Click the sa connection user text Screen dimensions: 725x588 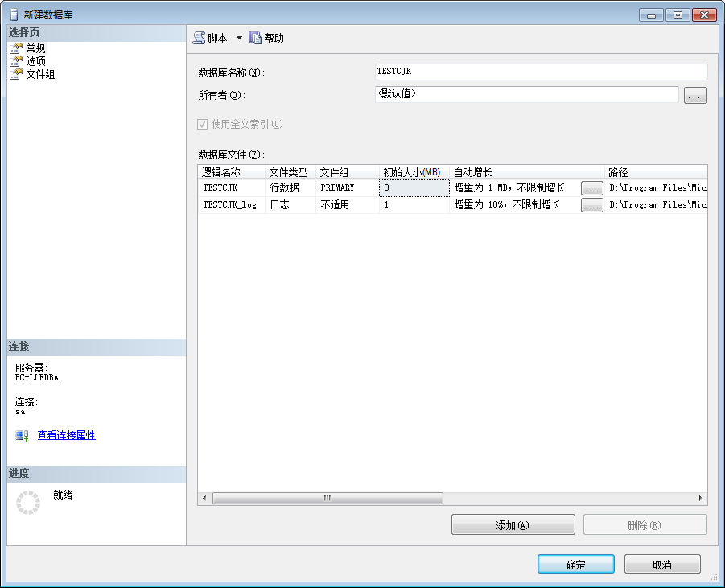coord(20,411)
